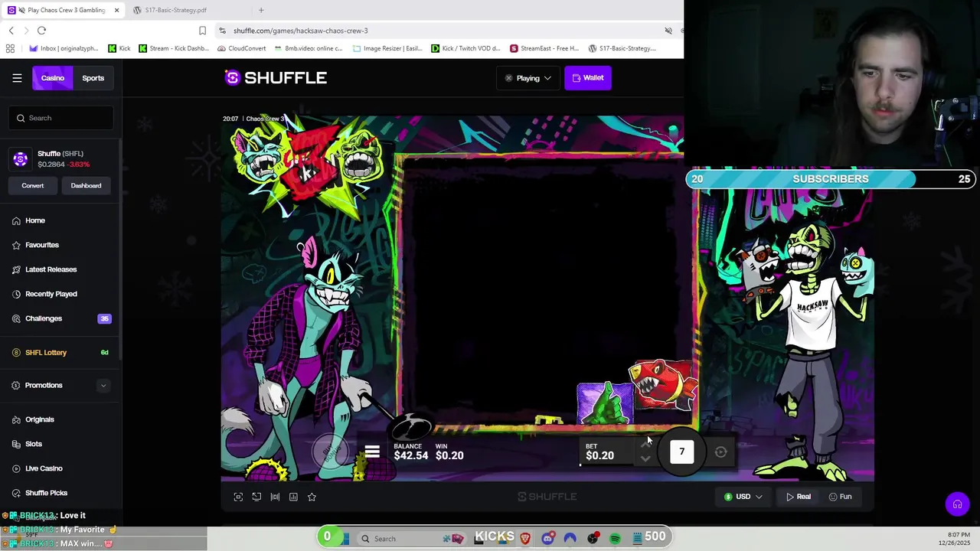Click the Recently Played icon
Image resolution: width=980 pixels, height=551 pixels.
pos(17,294)
